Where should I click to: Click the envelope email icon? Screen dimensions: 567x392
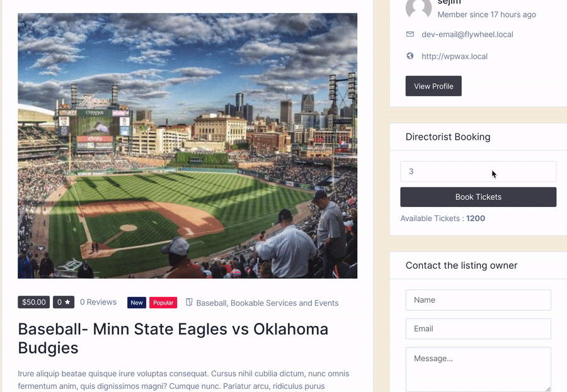409,34
